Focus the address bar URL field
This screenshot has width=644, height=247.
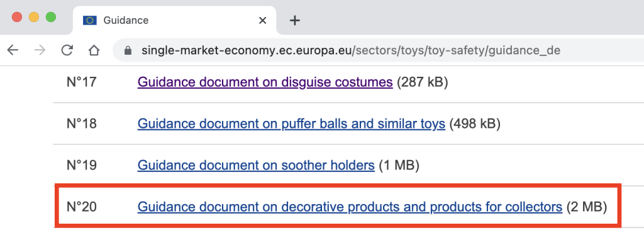coord(378,50)
